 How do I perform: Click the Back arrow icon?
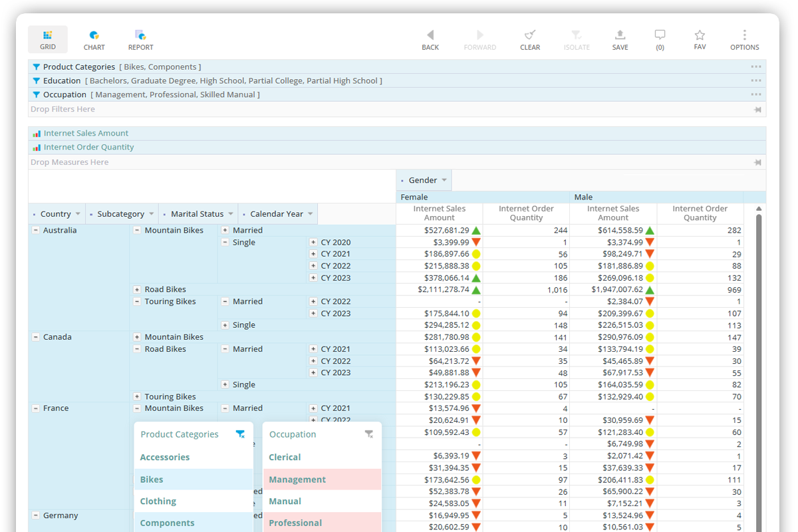pyautogui.click(x=430, y=35)
